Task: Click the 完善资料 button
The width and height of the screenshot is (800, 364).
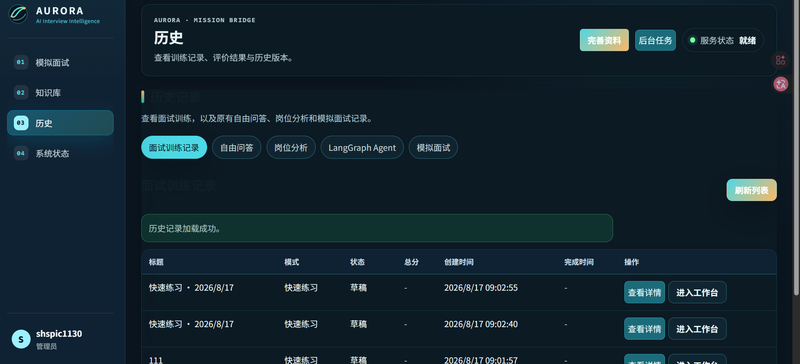Action: point(604,40)
